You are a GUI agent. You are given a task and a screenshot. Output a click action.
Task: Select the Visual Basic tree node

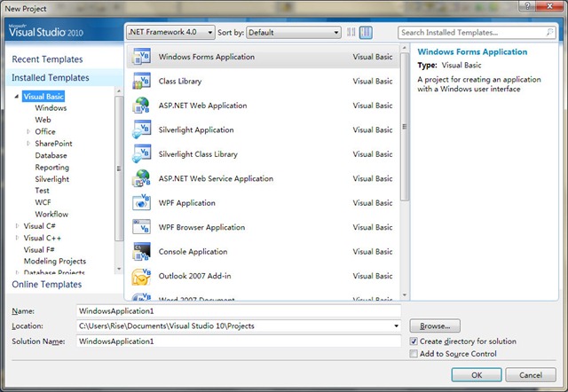point(43,97)
